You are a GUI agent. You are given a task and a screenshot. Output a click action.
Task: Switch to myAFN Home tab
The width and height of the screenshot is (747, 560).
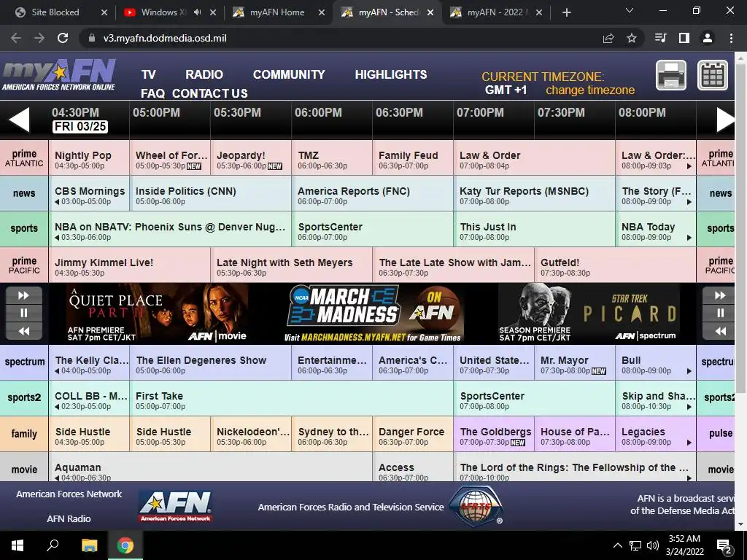[x=276, y=12]
